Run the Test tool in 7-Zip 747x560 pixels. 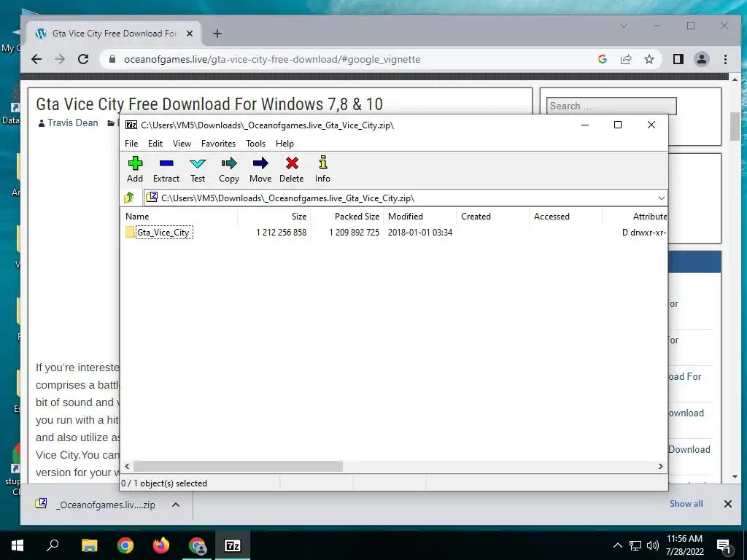click(x=198, y=169)
